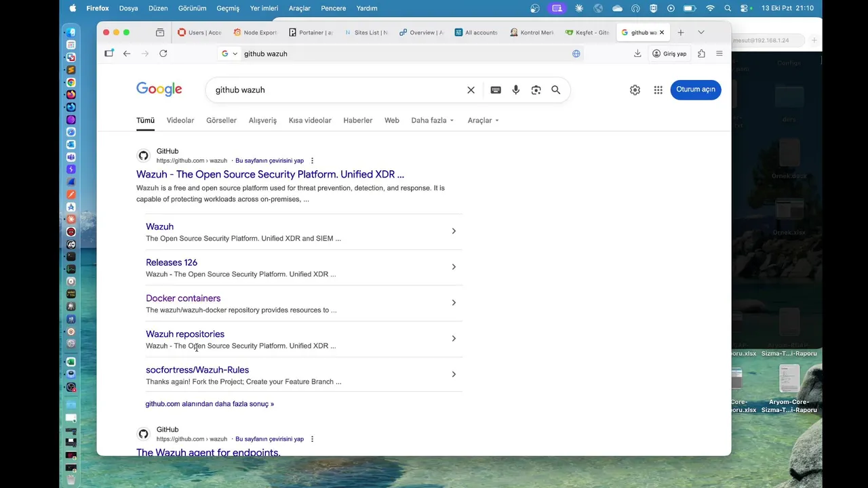Open three-dot menu of 'The Wazuh agent' result
This screenshot has height=488, width=868.
click(312, 439)
